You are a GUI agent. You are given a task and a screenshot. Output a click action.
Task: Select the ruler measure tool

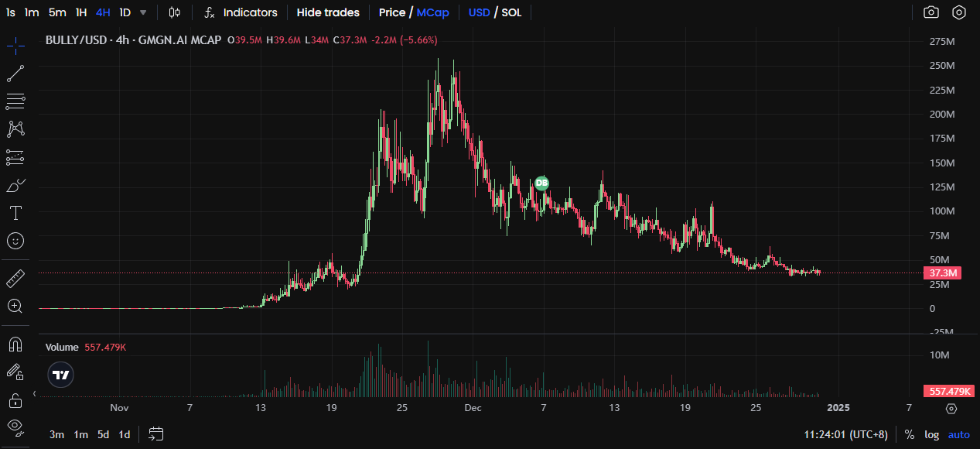(15, 278)
